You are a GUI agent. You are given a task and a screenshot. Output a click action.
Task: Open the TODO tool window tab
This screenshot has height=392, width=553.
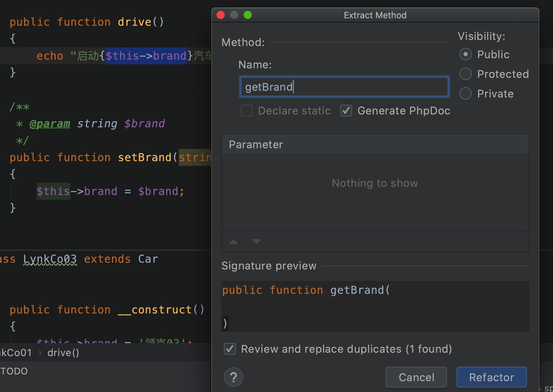click(14, 371)
